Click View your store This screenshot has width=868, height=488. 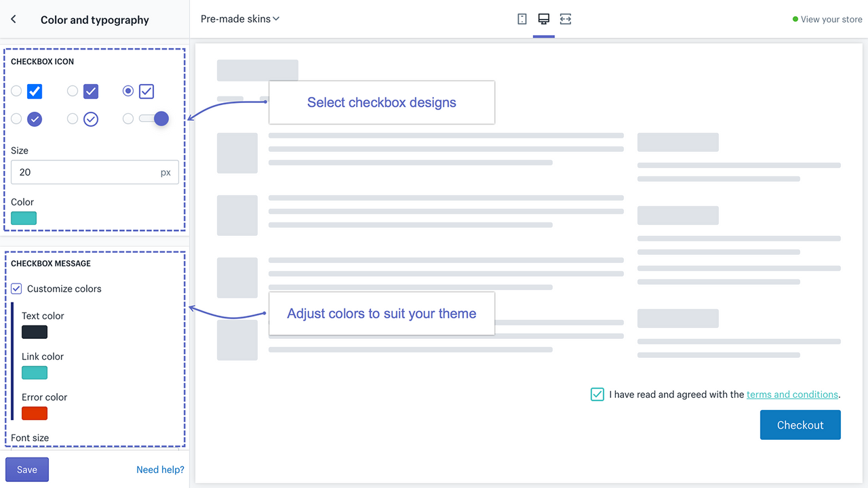(x=832, y=19)
